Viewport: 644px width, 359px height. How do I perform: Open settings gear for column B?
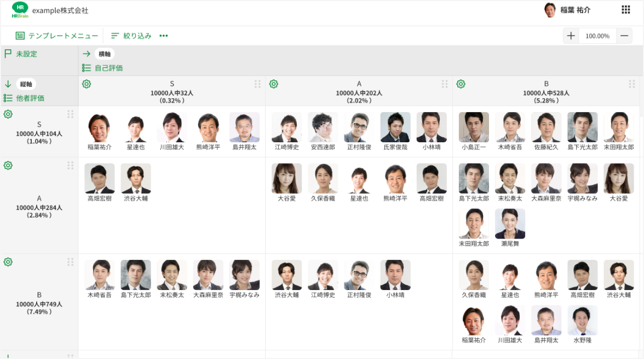tap(461, 84)
